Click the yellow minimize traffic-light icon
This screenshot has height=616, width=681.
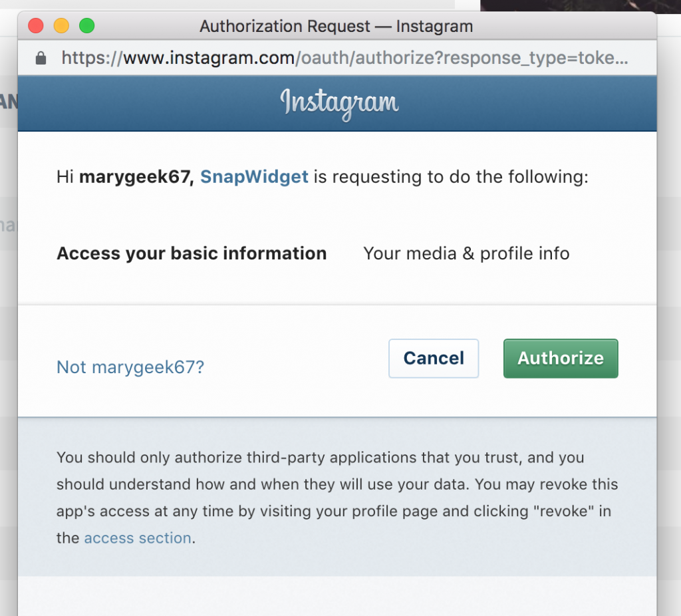pyautogui.click(x=61, y=25)
